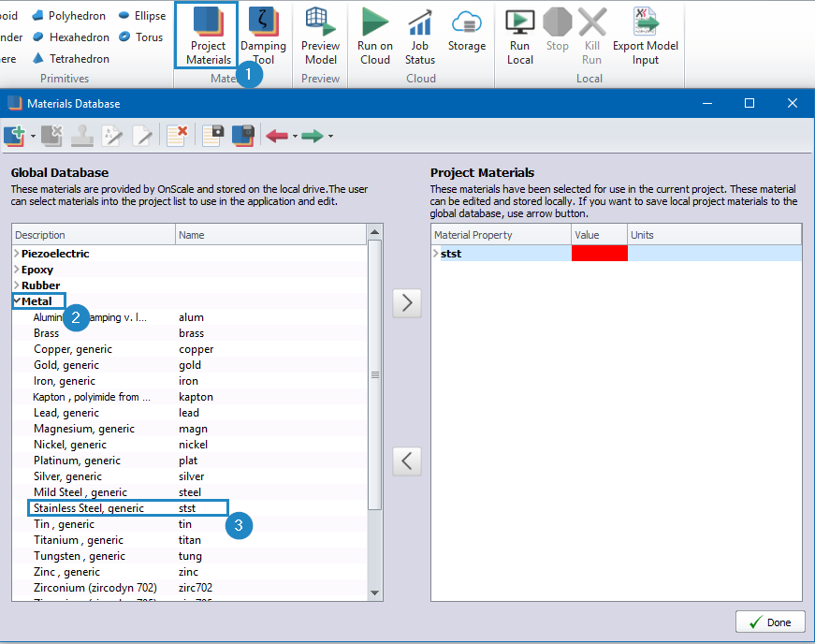Click the rename material icon with abc pencil
815x644 pixels.
[x=111, y=136]
